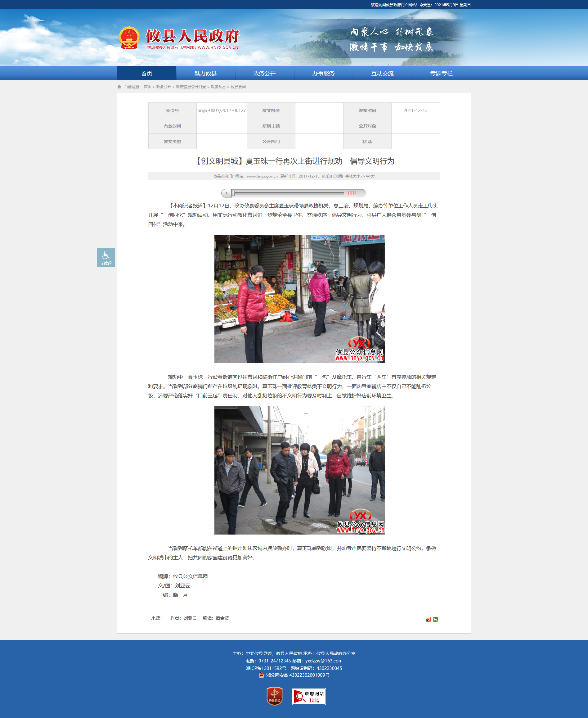Set font size to 大

click(373, 176)
